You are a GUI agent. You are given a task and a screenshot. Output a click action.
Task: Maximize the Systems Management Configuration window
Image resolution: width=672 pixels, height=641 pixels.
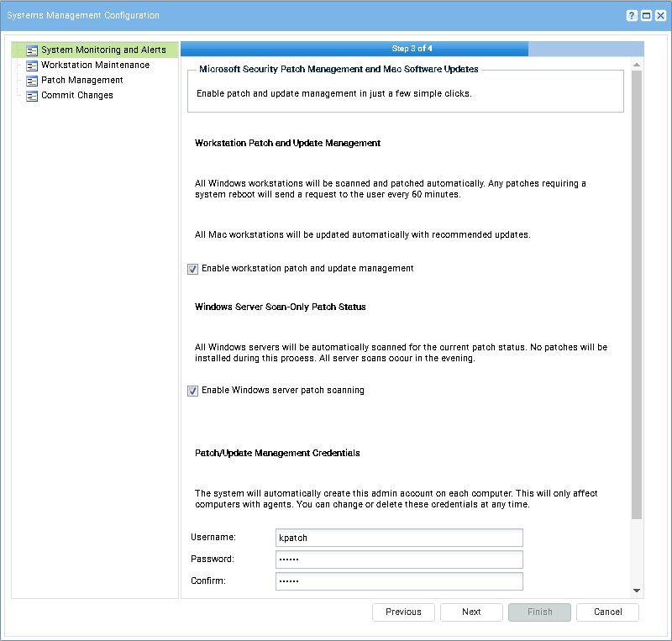point(646,16)
